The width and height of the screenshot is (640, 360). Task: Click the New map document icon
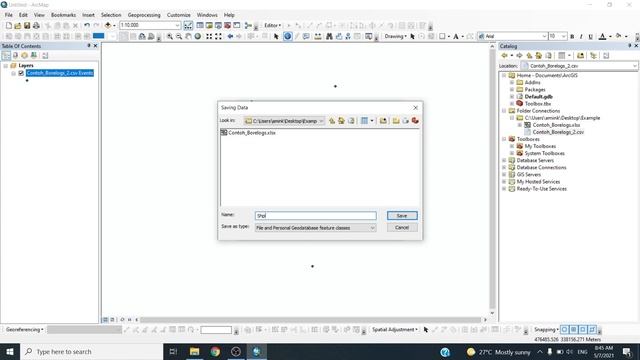(x=9, y=26)
